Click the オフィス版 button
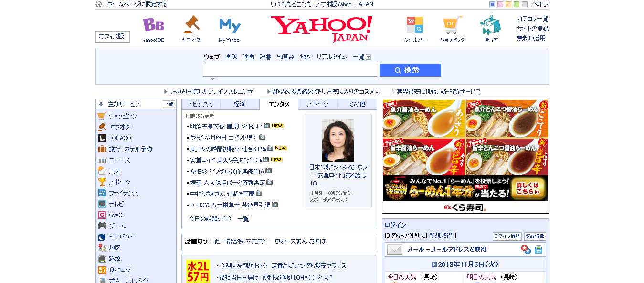 point(113,37)
